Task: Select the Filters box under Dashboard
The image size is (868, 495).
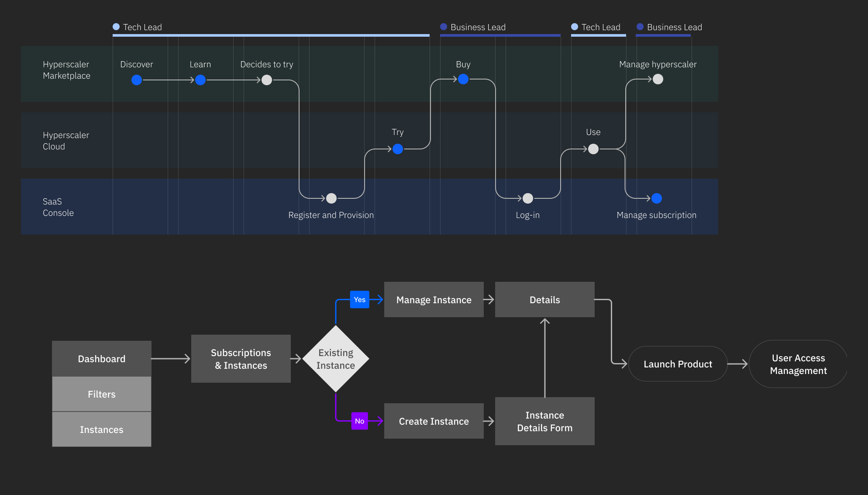Action: pos(102,394)
